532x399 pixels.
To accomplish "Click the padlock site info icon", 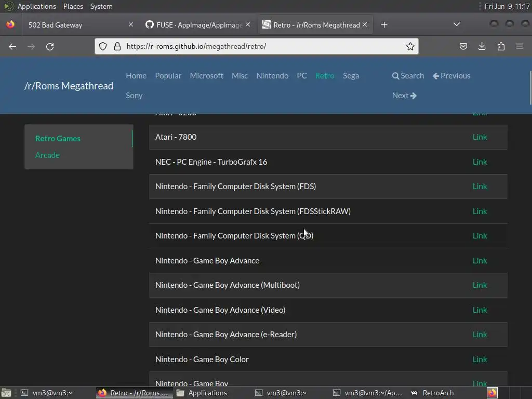I will 117,46.
